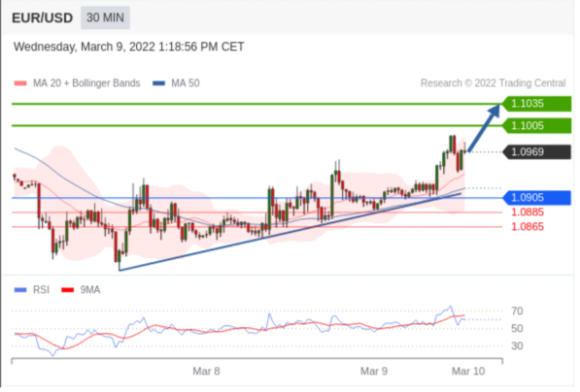Click the blue RSI legend swatch

[20, 290]
